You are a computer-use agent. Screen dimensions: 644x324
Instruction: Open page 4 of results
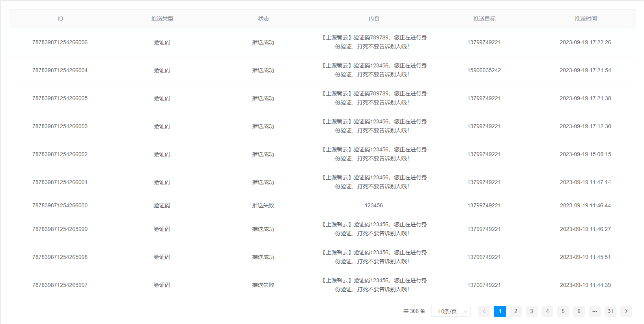(547, 311)
